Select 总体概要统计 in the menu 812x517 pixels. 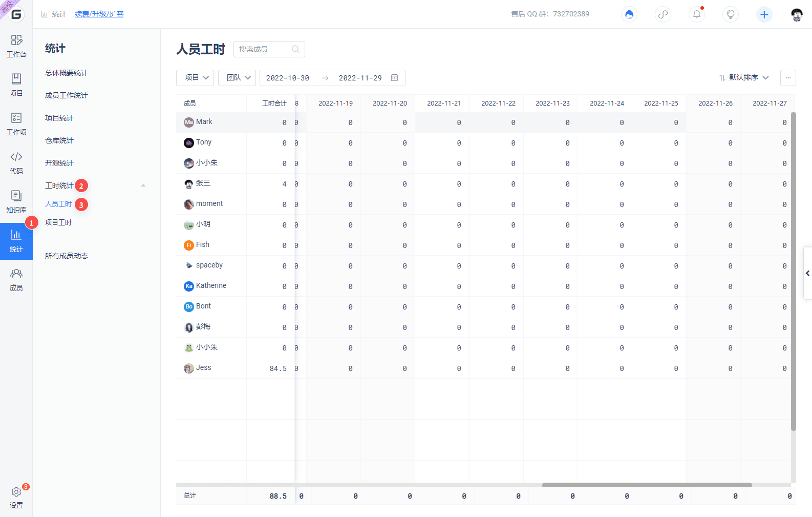pos(67,73)
